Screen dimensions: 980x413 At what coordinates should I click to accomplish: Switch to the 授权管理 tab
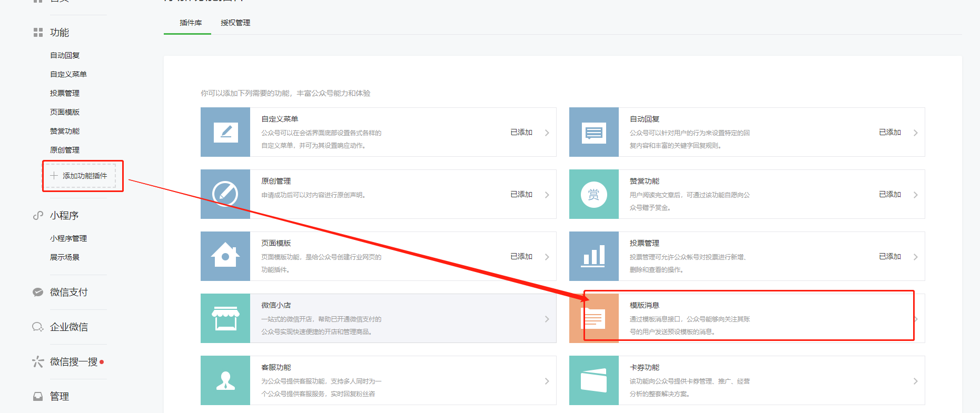[235, 23]
